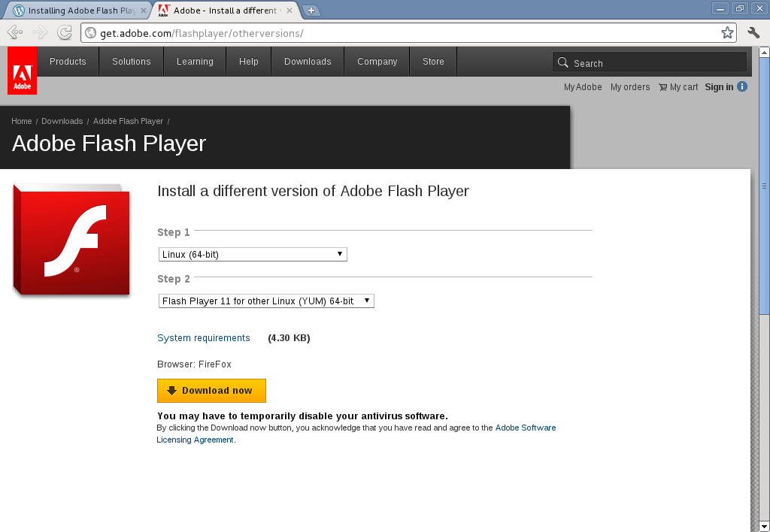Click the antivirus software warning text
Viewport: 770px width, 532px height.
coord(302,416)
